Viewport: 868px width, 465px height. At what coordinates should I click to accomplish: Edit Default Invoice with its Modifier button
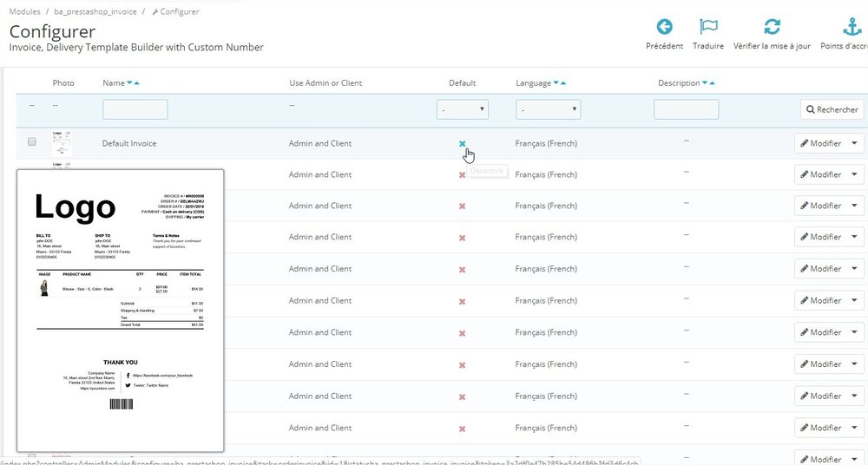click(821, 143)
